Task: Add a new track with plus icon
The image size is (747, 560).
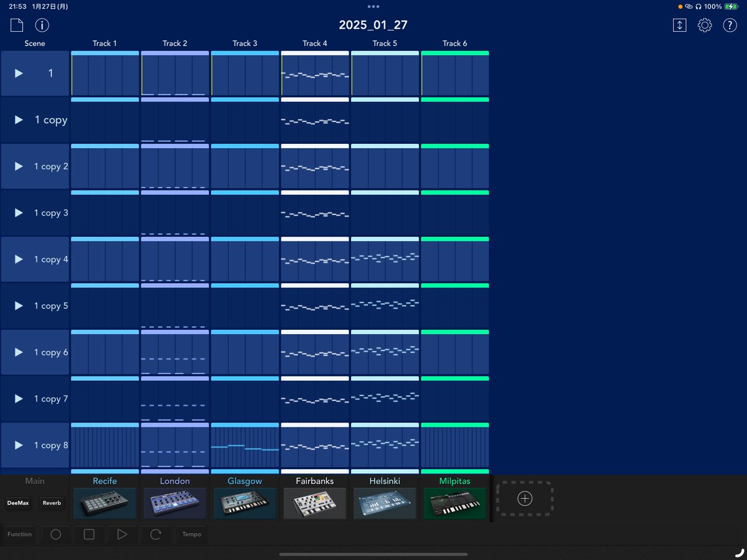Action: [x=525, y=498]
